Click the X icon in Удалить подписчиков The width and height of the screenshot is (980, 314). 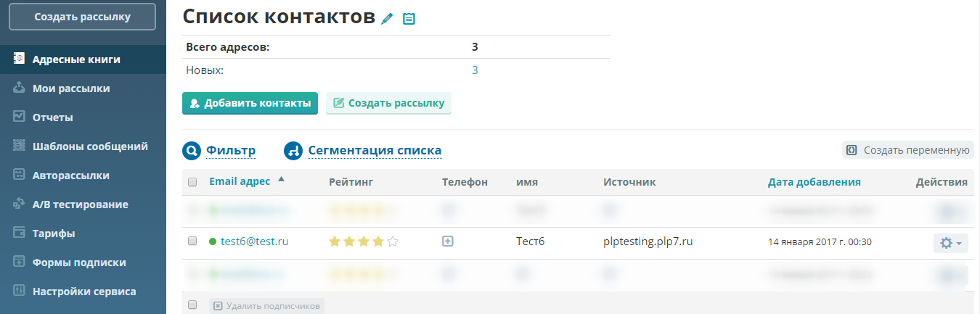(x=217, y=306)
